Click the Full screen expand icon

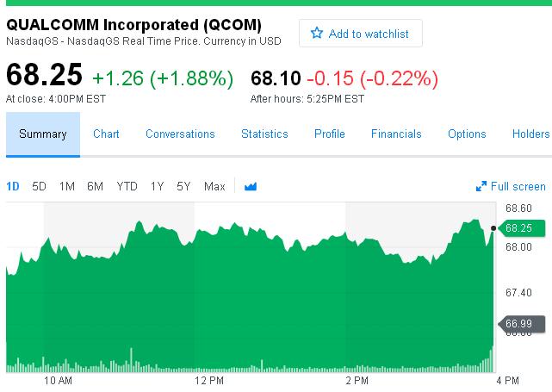tap(481, 186)
